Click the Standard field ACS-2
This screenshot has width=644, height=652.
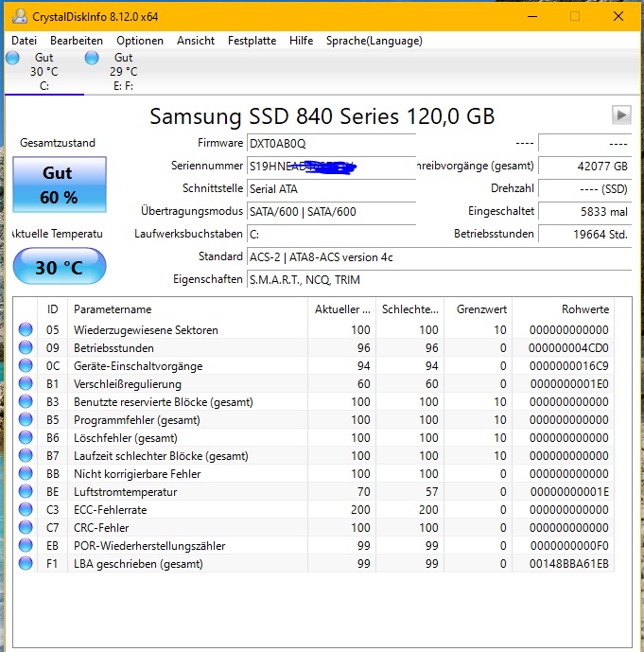tap(439, 257)
